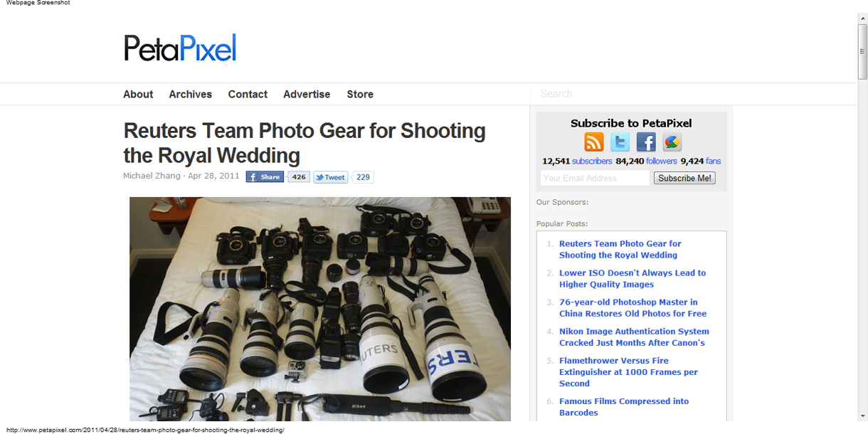The image size is (868, 434).
Task: Click the Our Sponsors label
Action: coord(562,202)
